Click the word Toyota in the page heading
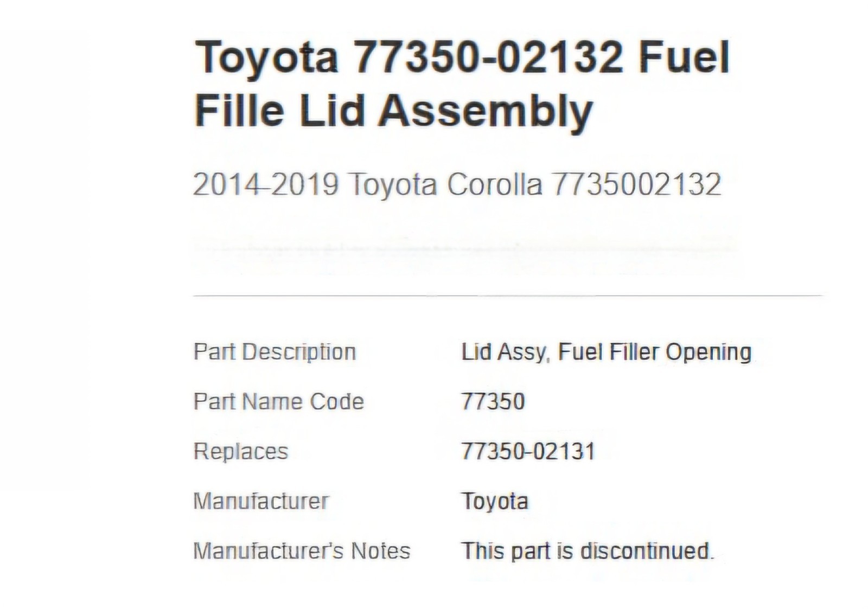 [266, 57]
